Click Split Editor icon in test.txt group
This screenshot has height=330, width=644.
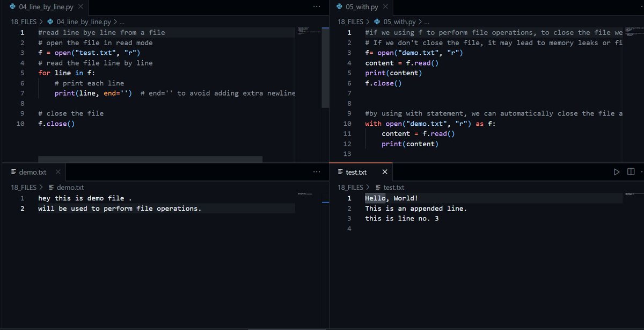pyautogui.click(x=631, y=172)
